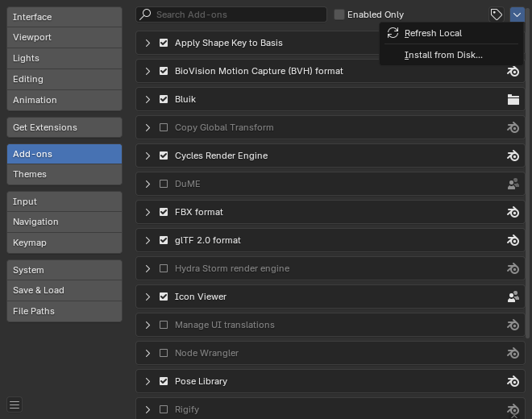Expand the DuME add-on details
532x419 pixels.
tap(148, 184)
